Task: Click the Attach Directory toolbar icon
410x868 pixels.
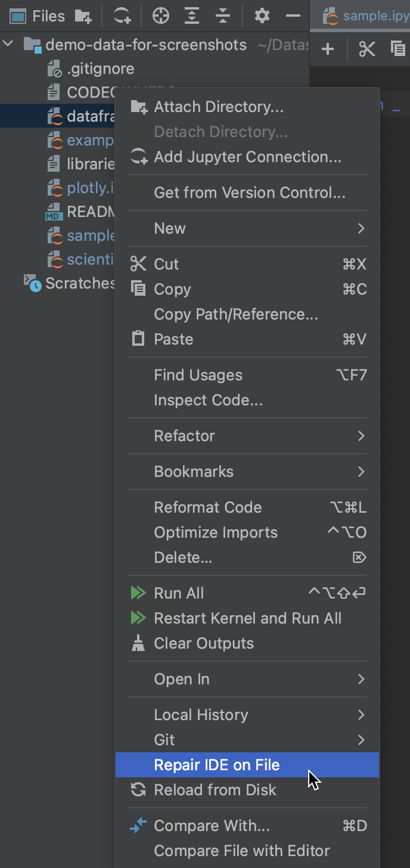Action: (x=83, y=16)
